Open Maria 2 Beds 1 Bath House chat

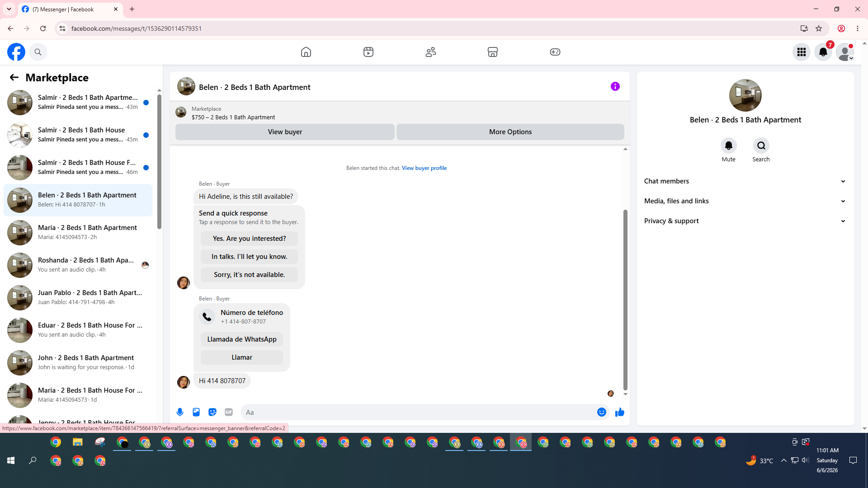[x=78, y=395]
